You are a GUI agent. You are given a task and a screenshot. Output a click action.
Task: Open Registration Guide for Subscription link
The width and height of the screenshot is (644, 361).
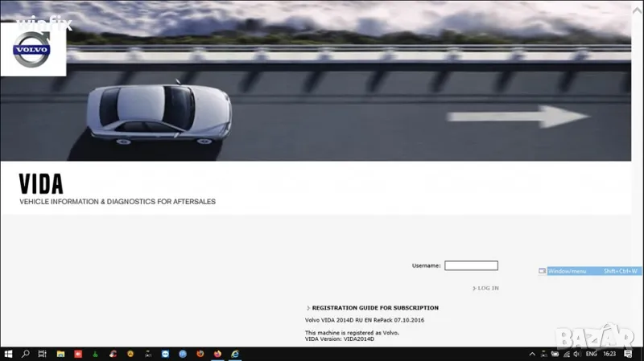coord(375,308)
